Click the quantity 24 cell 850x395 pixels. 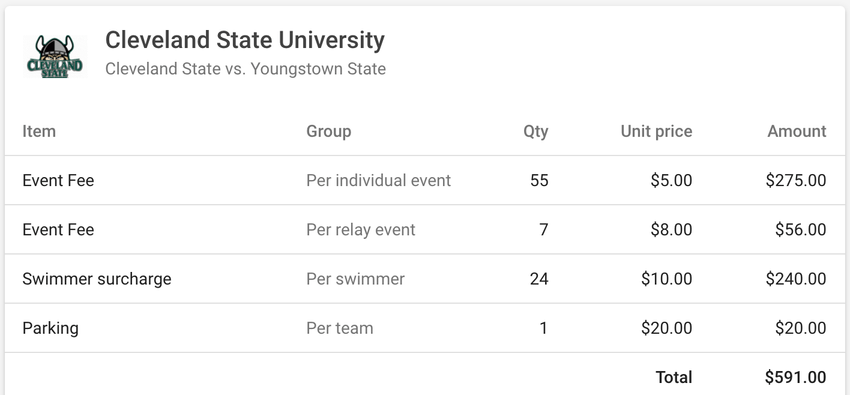[539, 279]
